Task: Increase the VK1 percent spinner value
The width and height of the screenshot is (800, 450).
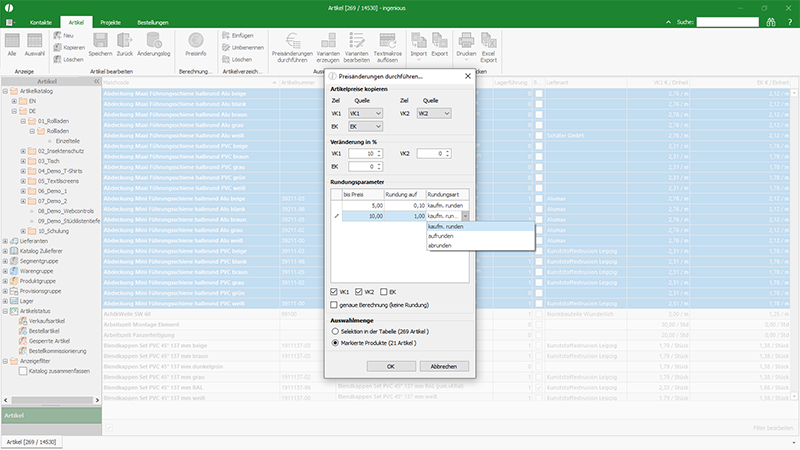Action: [x=379, y=152]
